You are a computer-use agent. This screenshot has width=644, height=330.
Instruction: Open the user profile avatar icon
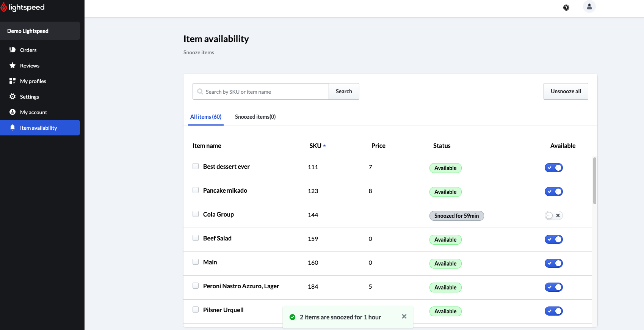[x=589, y=7]
